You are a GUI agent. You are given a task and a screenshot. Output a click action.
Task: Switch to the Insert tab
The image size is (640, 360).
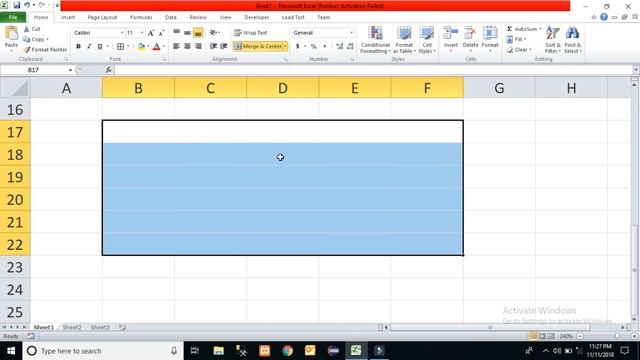point(68,17)
